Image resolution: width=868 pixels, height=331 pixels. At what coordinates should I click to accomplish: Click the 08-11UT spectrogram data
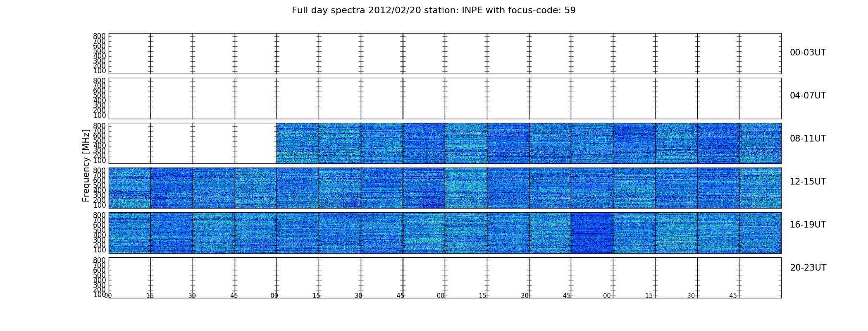[x=529, y=143]
